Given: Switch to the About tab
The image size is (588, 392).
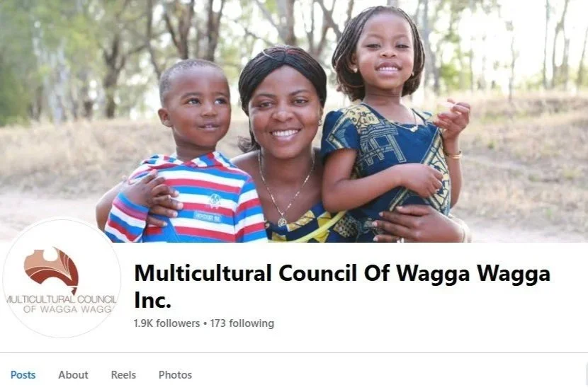Looking at the screenshot, I should pos(73,375).
